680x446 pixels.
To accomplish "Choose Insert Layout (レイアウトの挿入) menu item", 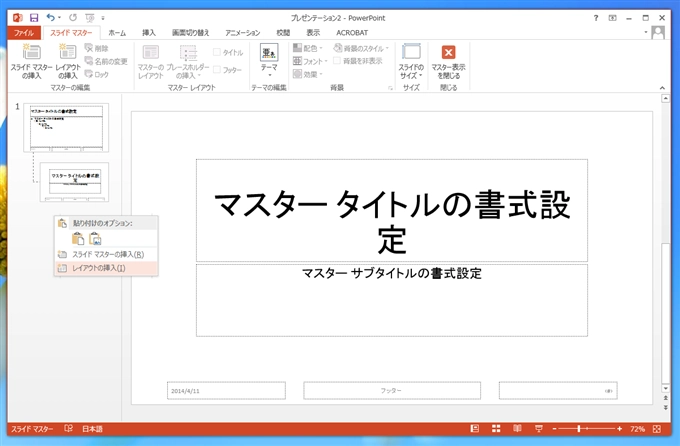I will [106, 268].
